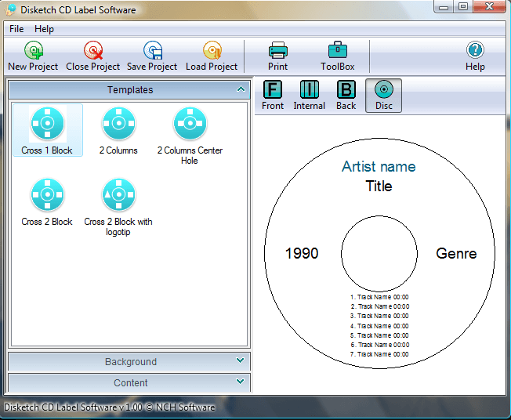This screenshot has width=511, height=420.
Task: Select the 'Genre' text on disc
Action: click(456, 254)
